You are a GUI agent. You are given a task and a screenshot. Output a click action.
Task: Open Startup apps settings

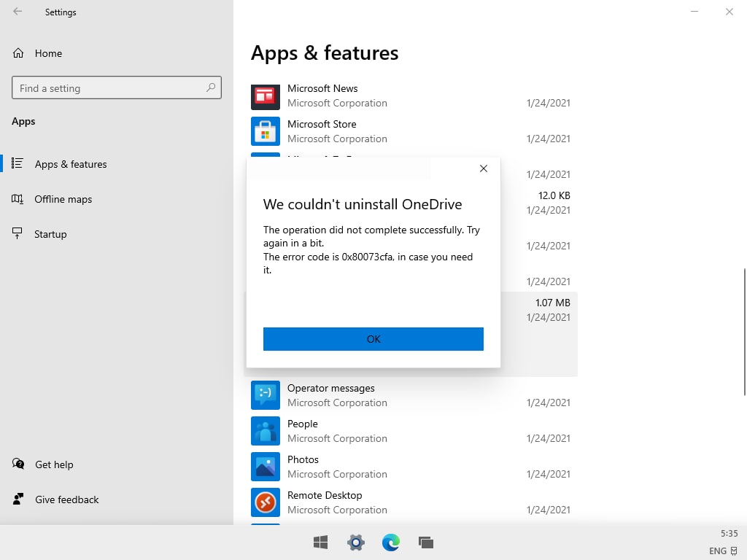[117, 234]
